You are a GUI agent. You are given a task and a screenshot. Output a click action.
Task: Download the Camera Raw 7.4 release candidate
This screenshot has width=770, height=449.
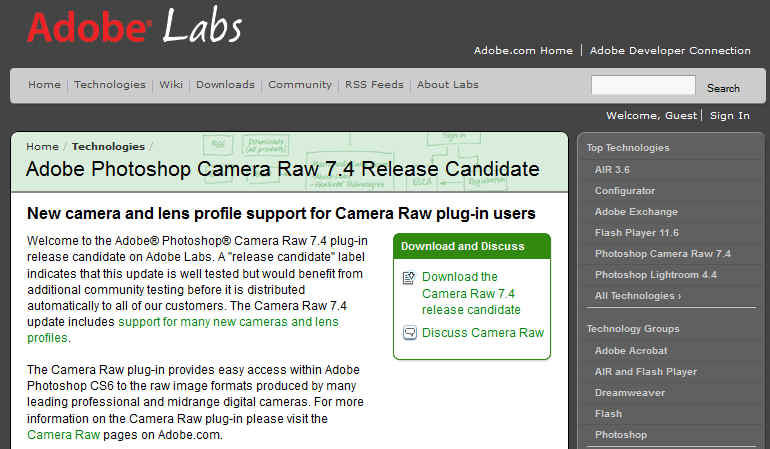coord(471,293)
